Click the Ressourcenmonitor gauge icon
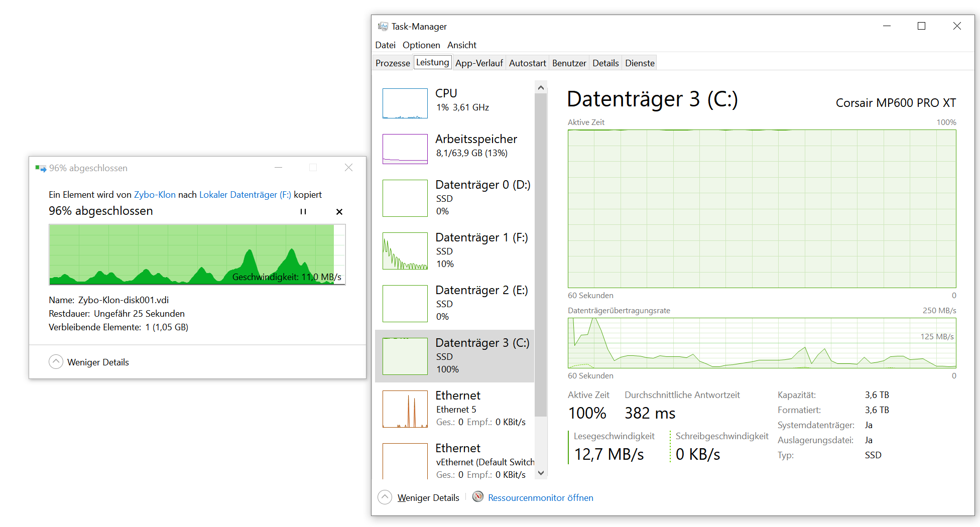The height and width of the screenshot is (527, 980). [478, 497]
